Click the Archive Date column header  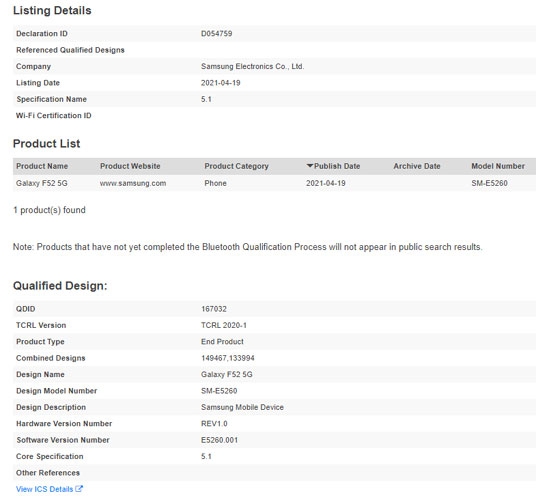(417, 166)
